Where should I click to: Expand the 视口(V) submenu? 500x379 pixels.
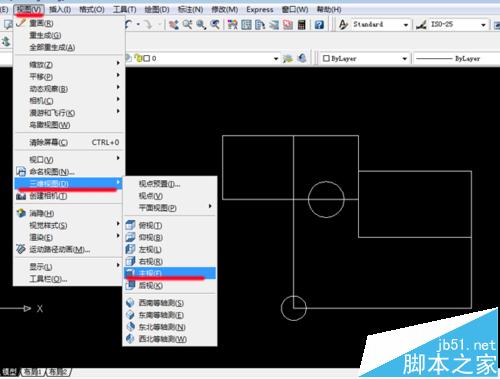tap(69, 159)
